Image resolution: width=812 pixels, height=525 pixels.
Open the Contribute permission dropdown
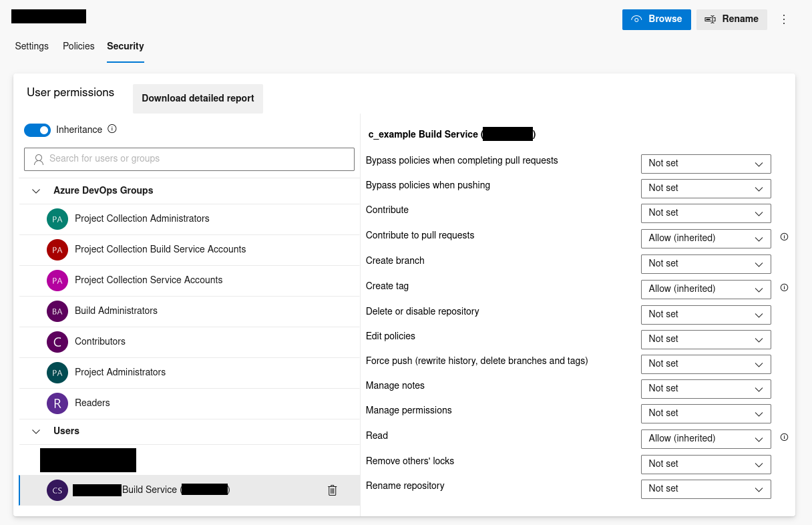[705, 213]
